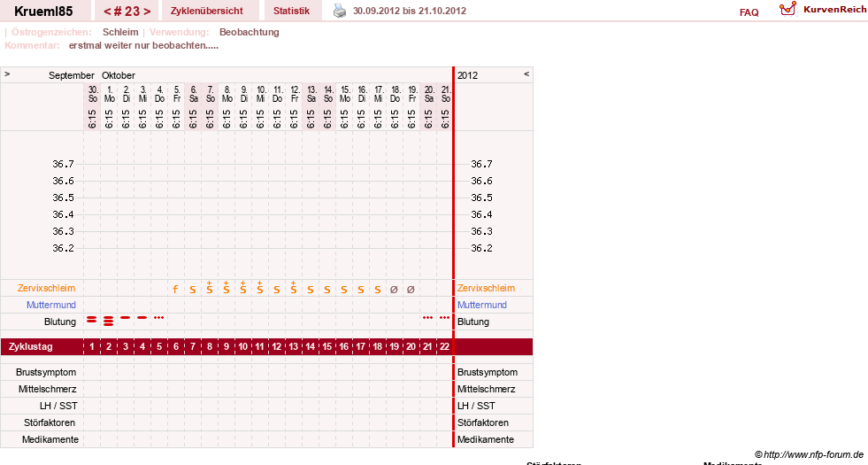The height and width of the screenshot is (465, 868).
Task: Click the left Mittelschmerz row label
Action: coord(47,389)
